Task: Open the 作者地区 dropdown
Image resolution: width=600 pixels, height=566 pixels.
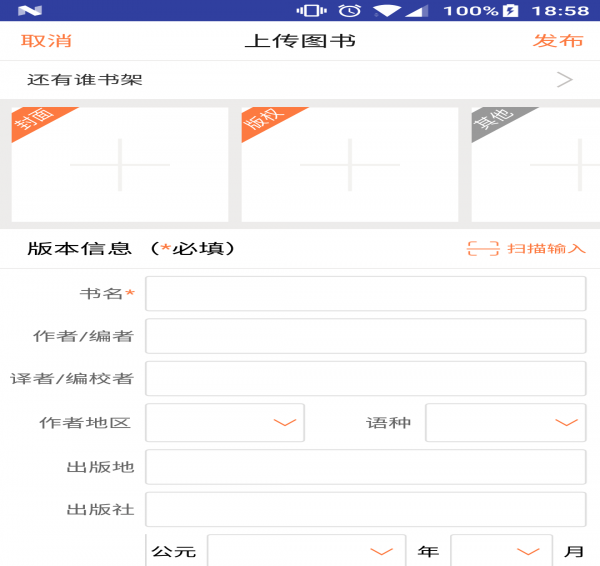Action: 225,422
